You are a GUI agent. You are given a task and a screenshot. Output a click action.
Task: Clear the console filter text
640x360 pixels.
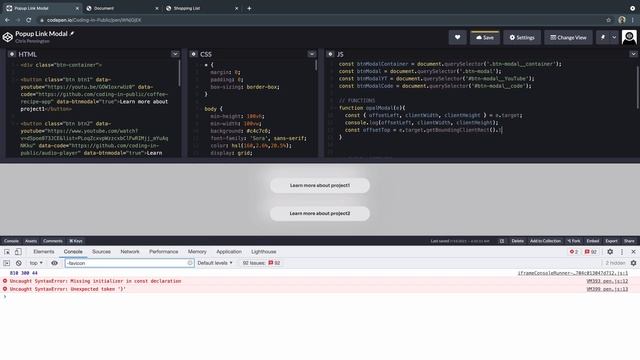[190, 263]
